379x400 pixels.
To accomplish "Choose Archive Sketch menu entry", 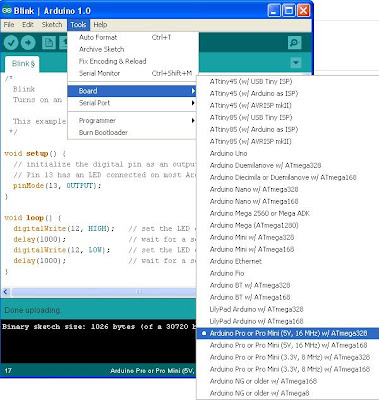I will (x=132, y=49).
